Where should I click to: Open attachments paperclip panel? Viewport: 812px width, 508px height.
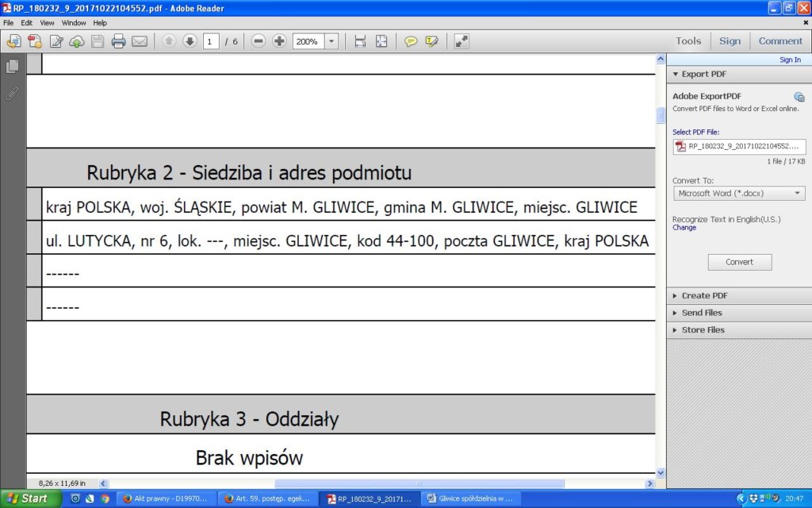coord(12,94)
